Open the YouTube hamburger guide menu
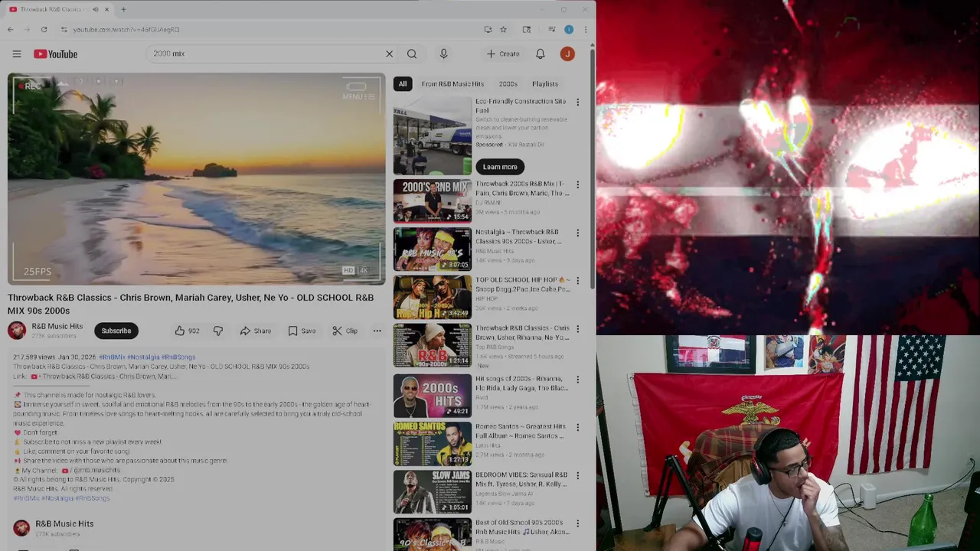 [17, 54]
